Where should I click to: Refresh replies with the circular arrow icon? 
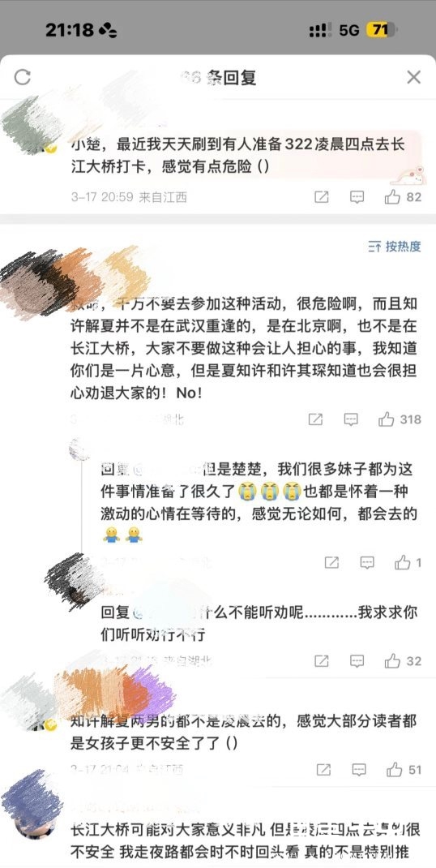pyautogui.click(x=22, y=77)
